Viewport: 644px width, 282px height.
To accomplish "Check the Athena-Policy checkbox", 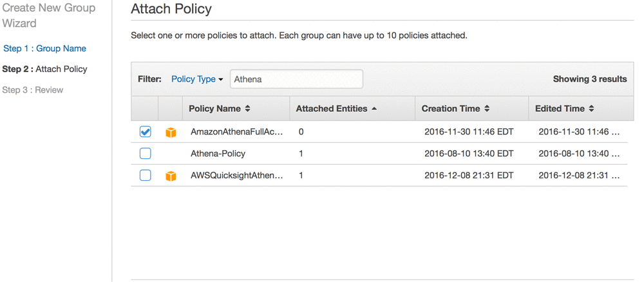I will pos(146,154).
